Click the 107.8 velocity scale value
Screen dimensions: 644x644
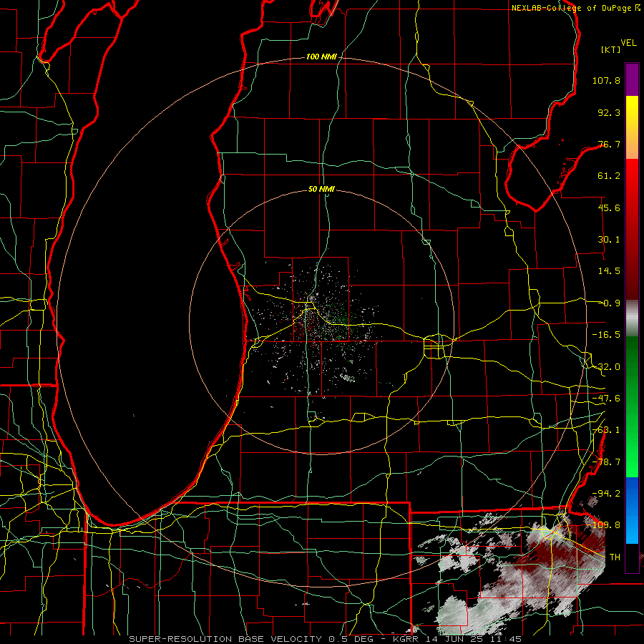coord(606,80)
